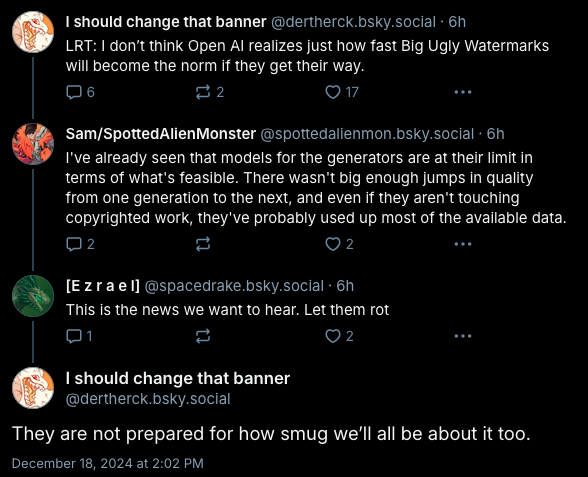Open more options on first dertherck post
588x477 pixels.
[x=463, y=92]
